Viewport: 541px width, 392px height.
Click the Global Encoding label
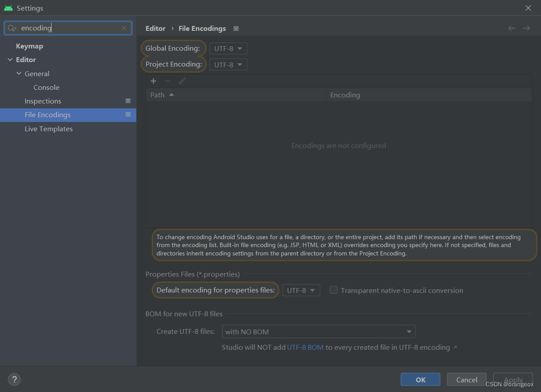pyautogui.click(x=173, y=48)
